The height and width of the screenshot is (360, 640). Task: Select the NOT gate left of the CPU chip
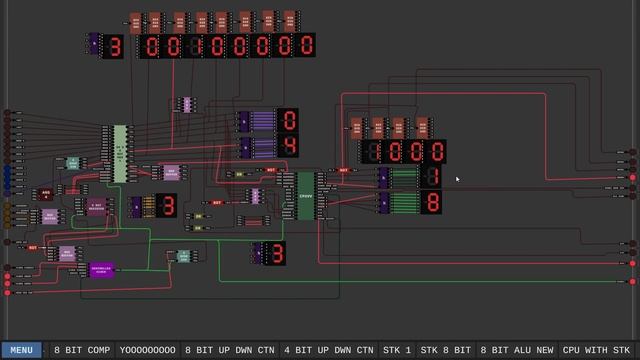click(x=217, y=202)
